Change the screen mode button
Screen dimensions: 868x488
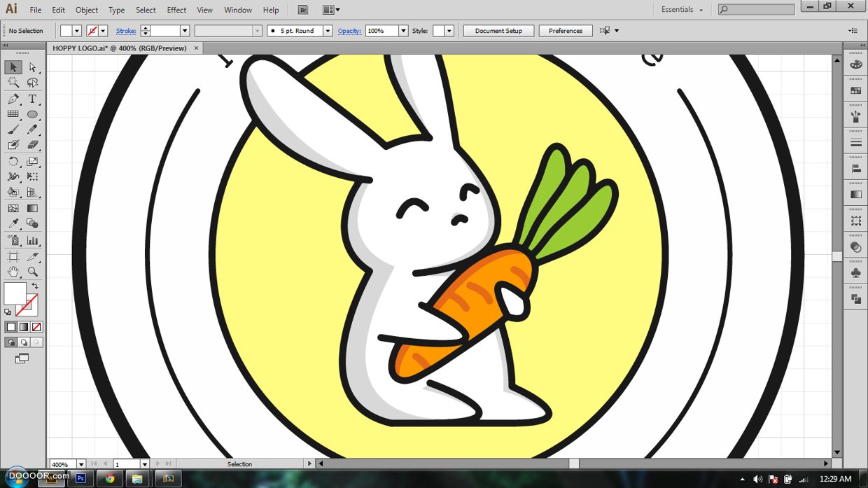point(22,358)
